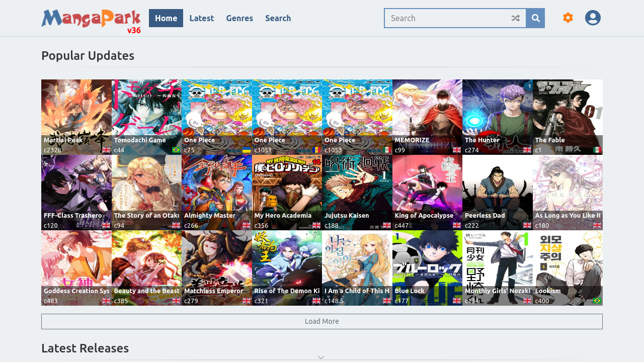Click the flag on FFF-Class Trashero card
Viewport: 644px width, 362px height.
click(106, 225)
